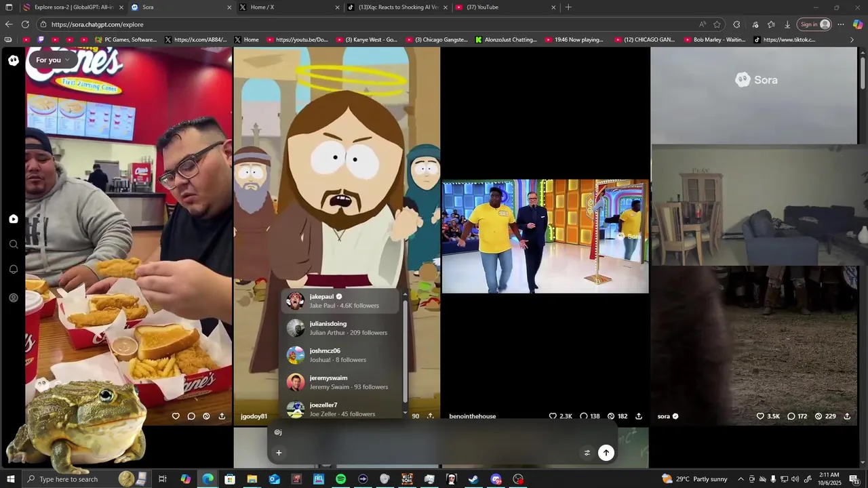Open the profile icon in the sidebar

(14, 298)
